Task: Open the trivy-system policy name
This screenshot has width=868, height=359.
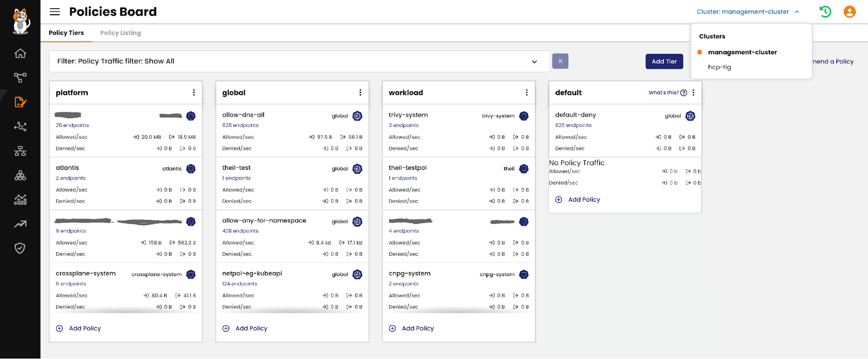Action: pos(408,115)
